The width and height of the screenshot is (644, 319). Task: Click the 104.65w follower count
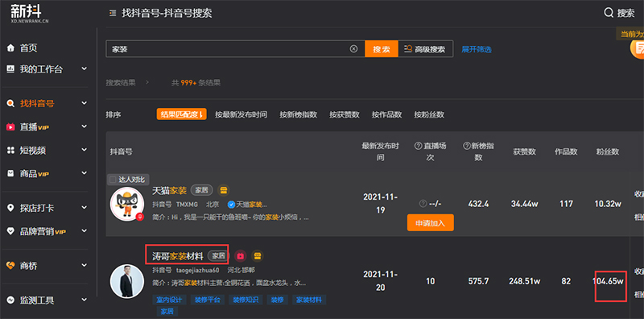pos(608,282)
